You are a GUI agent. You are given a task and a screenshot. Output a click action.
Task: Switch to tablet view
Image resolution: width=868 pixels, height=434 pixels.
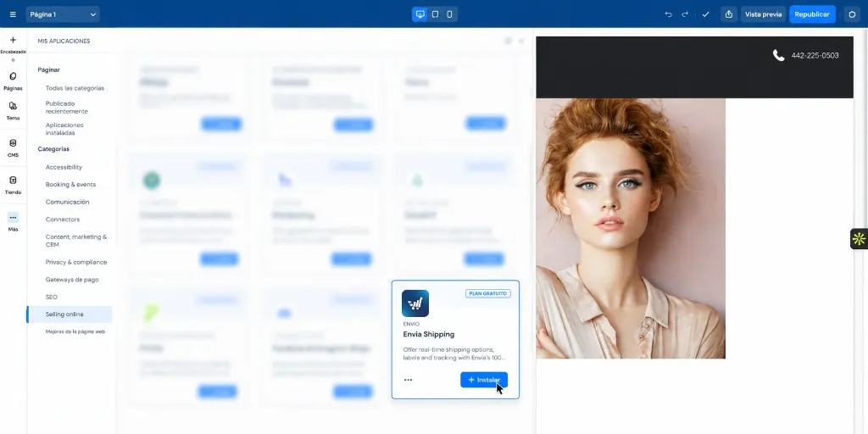(435, 14)
